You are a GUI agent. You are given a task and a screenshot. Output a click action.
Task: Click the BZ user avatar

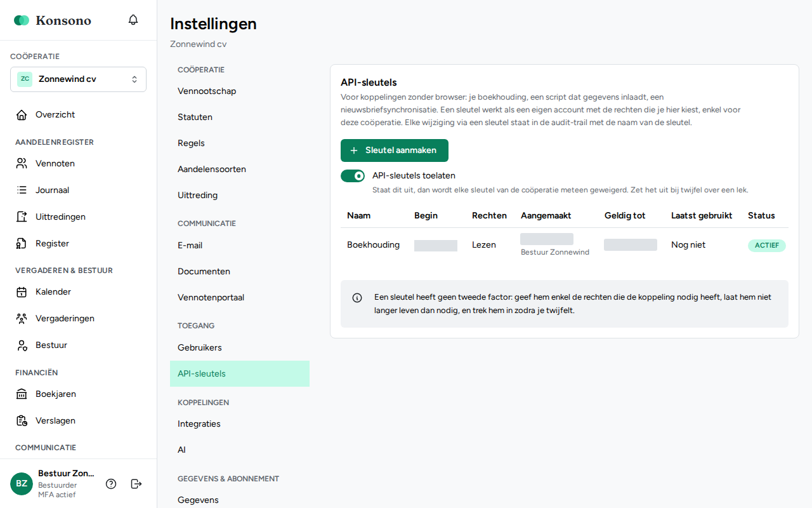tap(22, 484)
